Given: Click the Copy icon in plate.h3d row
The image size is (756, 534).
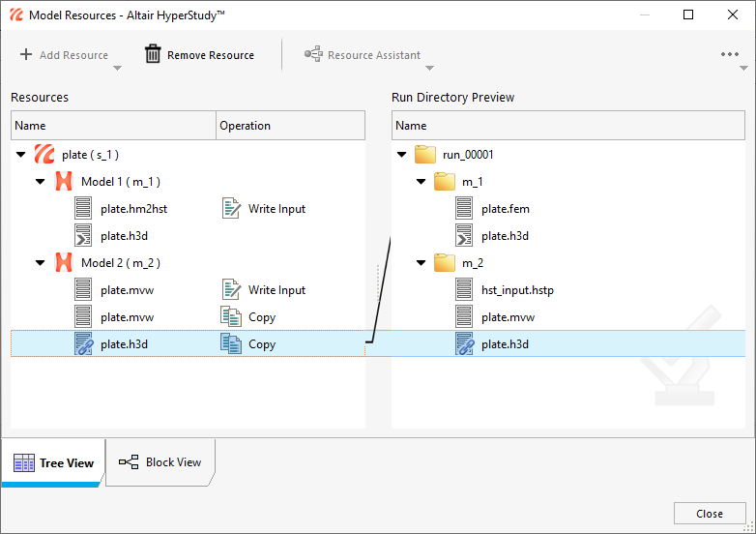Looking at the screenshot, I should click(230, 344).
